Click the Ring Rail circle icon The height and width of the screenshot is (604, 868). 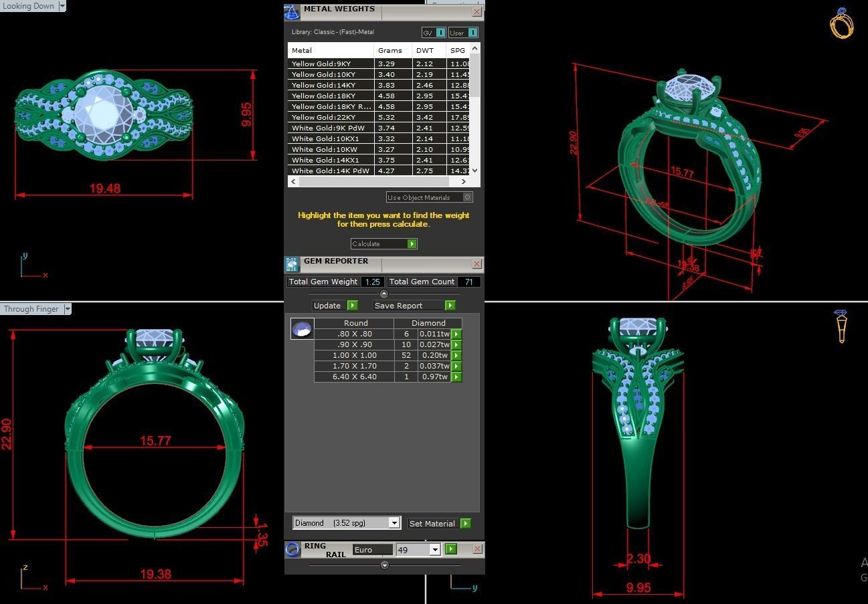292,550
